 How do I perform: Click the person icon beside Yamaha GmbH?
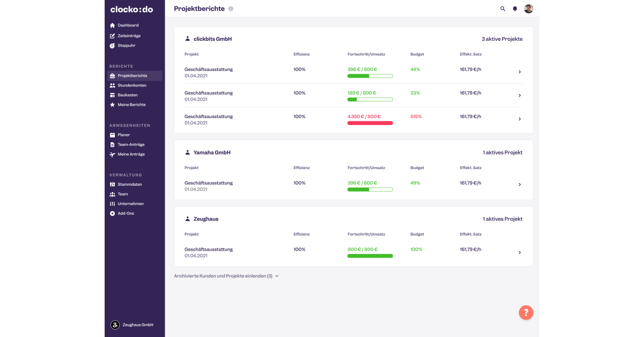click(188, 152)
